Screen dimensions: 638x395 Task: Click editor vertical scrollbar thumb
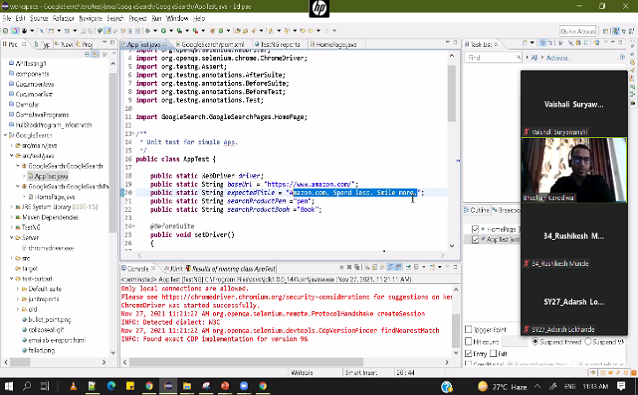pyautogui.click(x=452, y=94)
